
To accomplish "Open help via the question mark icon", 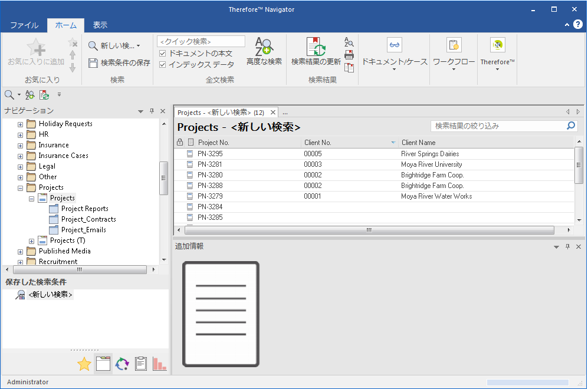I will (x=578, y=24).
